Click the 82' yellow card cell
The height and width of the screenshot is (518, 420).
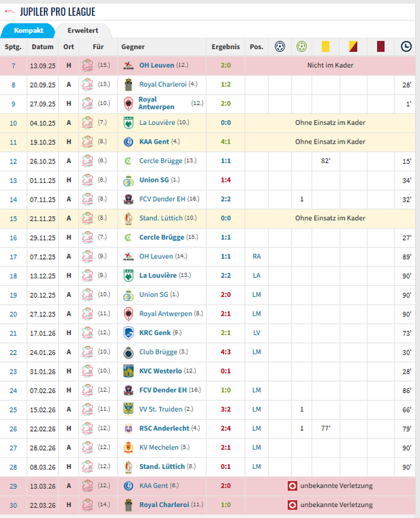[325, 161]
